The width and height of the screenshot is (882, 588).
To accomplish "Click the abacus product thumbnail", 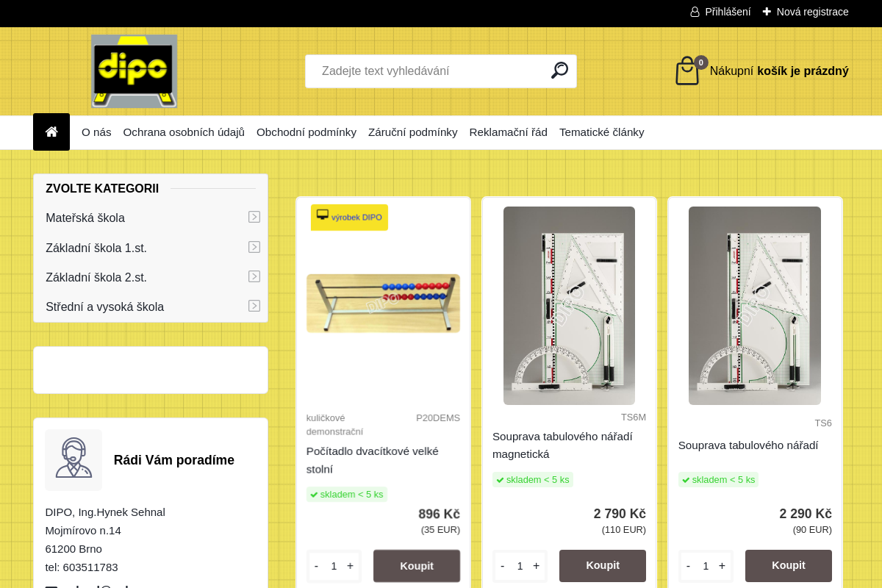I will click(x=383, y=303).
